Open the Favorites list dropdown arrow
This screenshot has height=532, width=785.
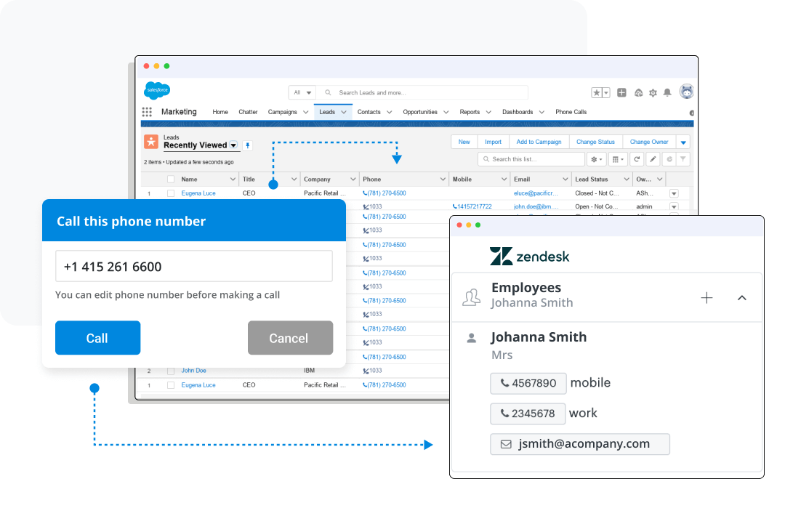tap(605, 92)
